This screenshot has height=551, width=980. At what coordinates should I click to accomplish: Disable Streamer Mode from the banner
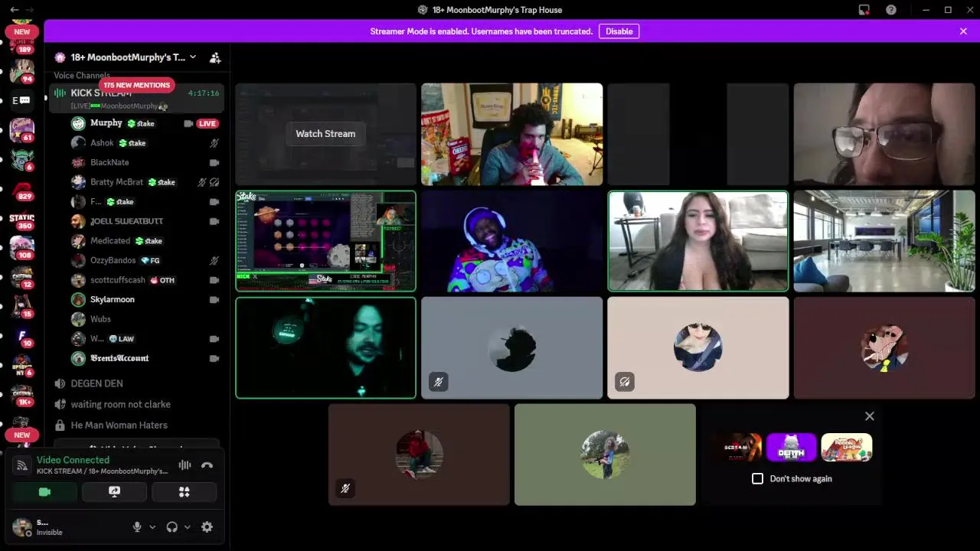pyautogui.click(x=619, y=31)
